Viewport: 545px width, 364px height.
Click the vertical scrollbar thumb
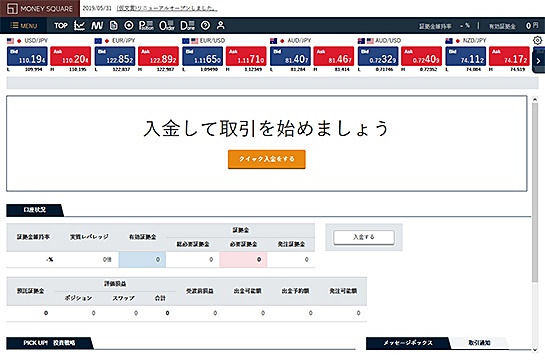point(535,193)
